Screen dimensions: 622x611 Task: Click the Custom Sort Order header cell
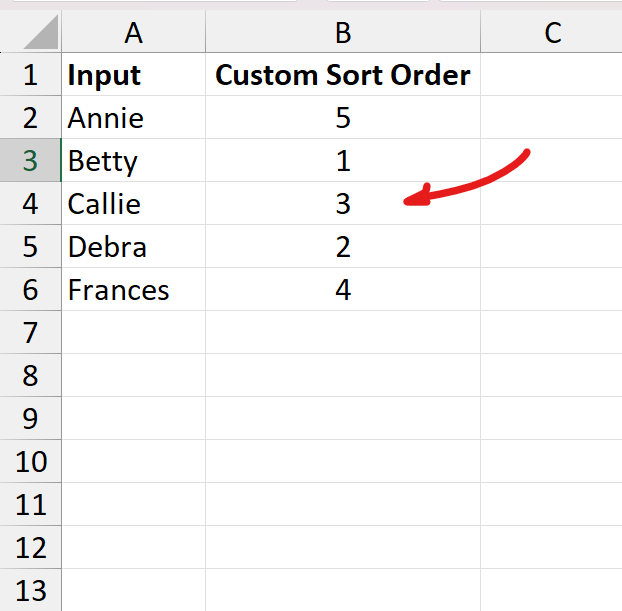[342, 75]
